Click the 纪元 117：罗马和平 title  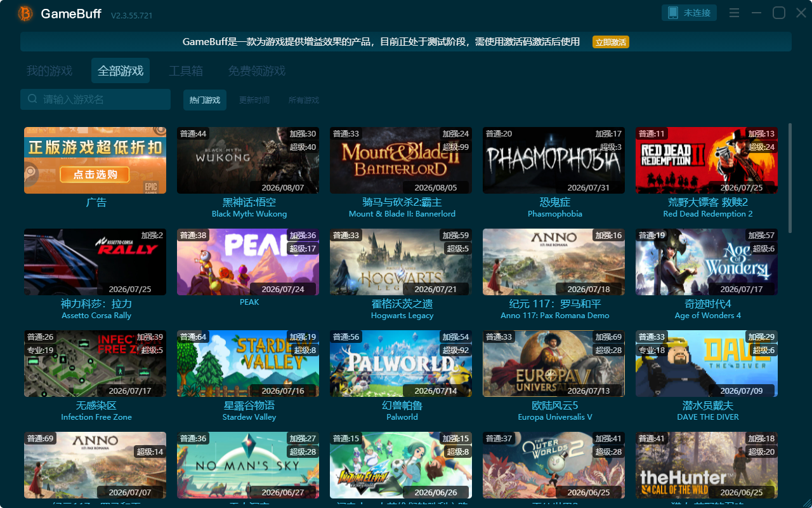555,304
